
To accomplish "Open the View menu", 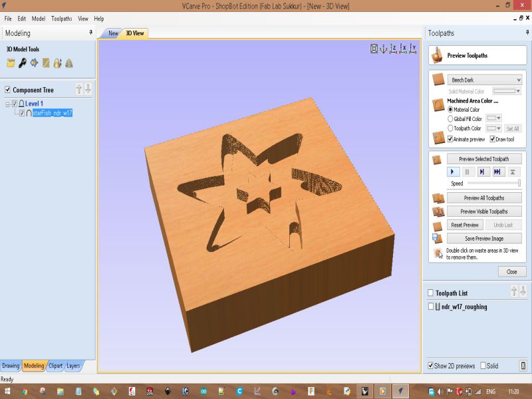I will pyautogui.click(x=82, y=19).
